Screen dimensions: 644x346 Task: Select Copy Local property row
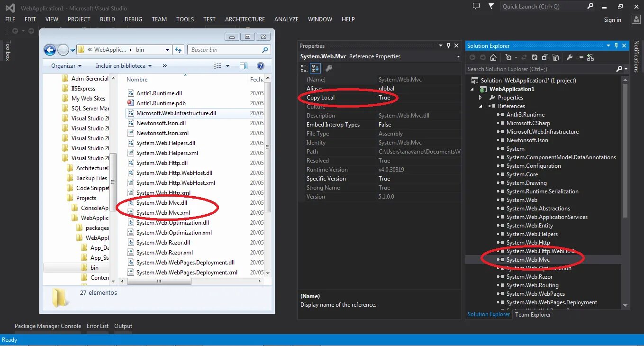coord(380,98)
